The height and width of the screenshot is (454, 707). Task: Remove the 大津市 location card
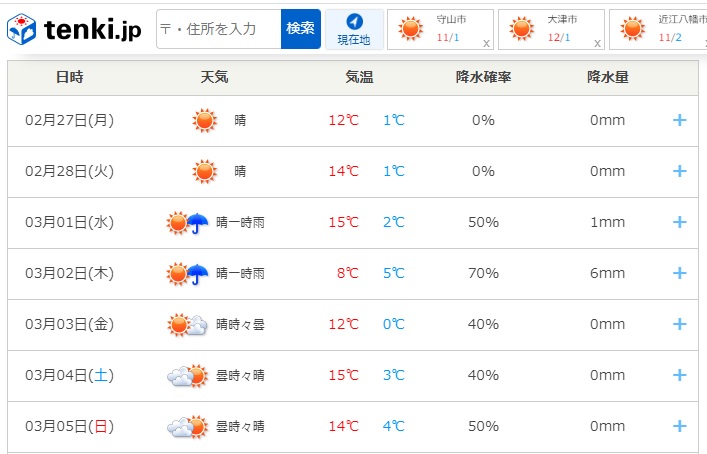(x=597, y=44)
